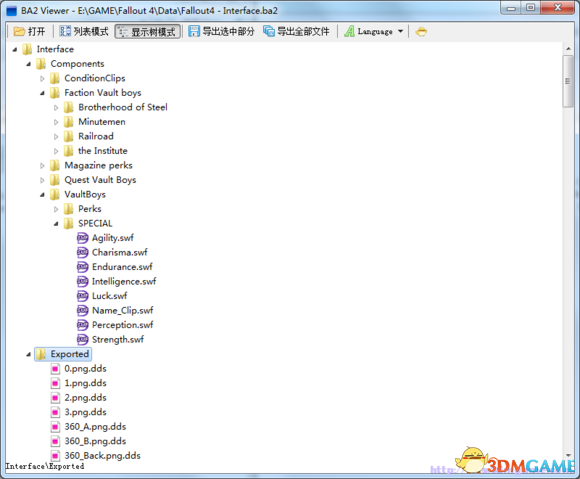Expand the Railroad folder

coord(56,136)
